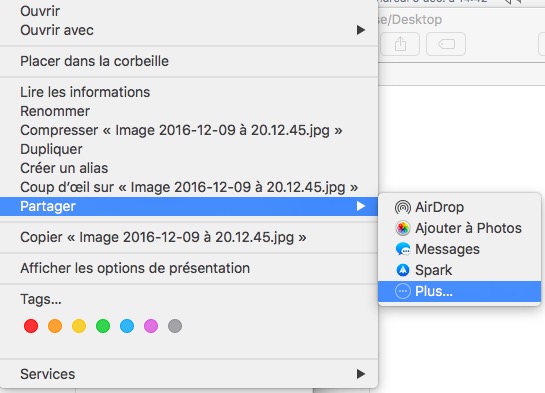This screenshot has height=393, width=545.
Task: Click the Finder share toolbar button
Action: pos(400,44)
